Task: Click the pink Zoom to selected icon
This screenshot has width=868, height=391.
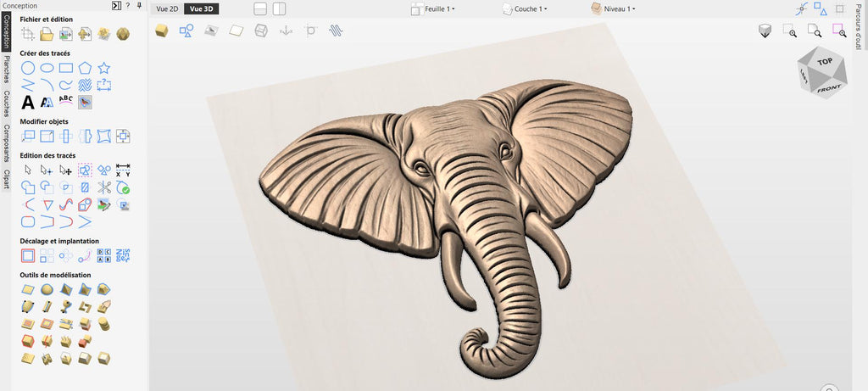Action: tap(839, 31)
